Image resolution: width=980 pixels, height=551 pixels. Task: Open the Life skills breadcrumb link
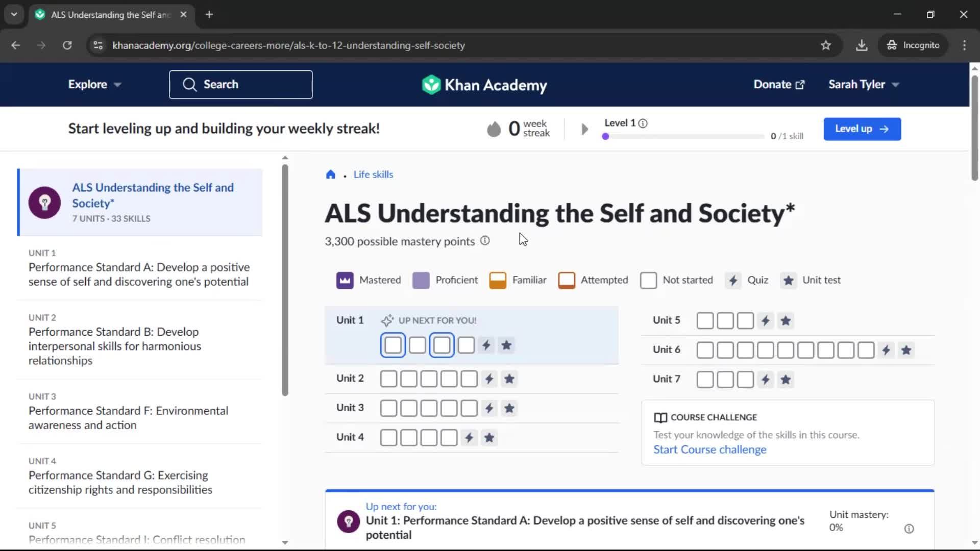(373, 174)
